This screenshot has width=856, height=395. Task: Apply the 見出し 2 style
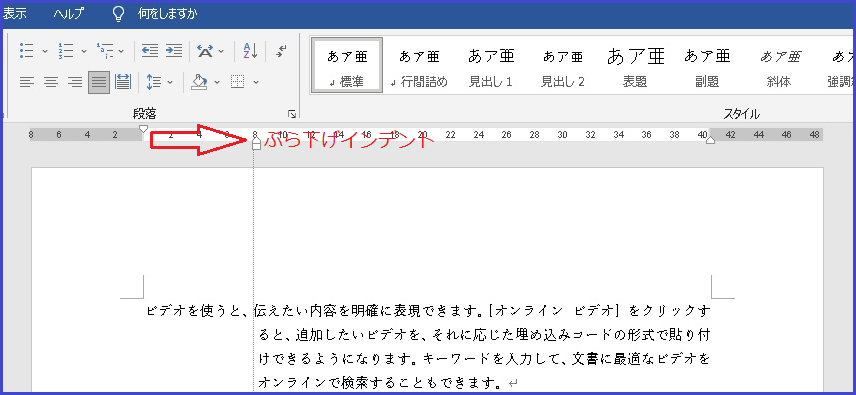click(563, 66)
